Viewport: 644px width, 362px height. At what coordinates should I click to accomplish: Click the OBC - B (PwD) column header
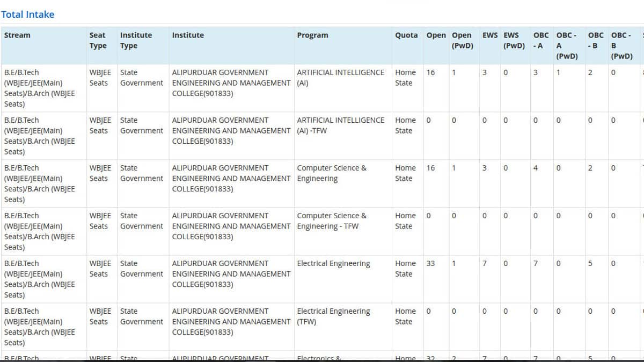[x=621, y=46]
